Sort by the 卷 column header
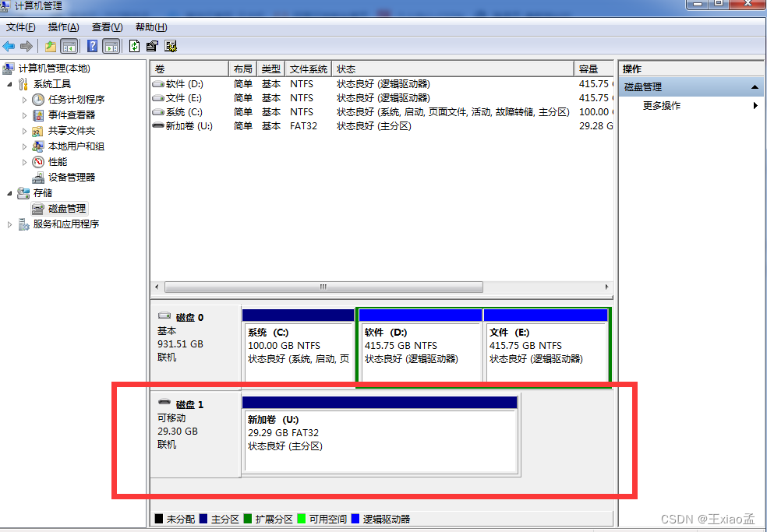Image resolution: width=767 pixels, height=532 pixels. (x=189, y=69)
